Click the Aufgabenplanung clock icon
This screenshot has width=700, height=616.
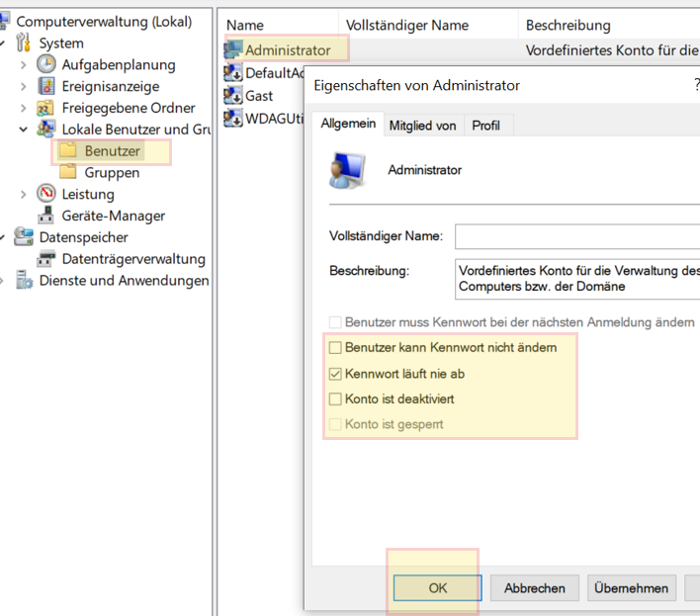(46, 64)
